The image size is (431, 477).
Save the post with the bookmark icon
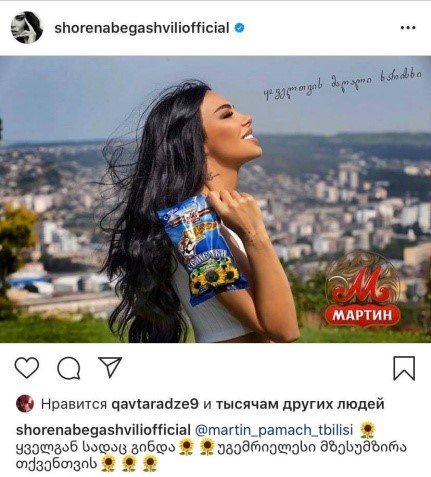(x=404, y=368)
